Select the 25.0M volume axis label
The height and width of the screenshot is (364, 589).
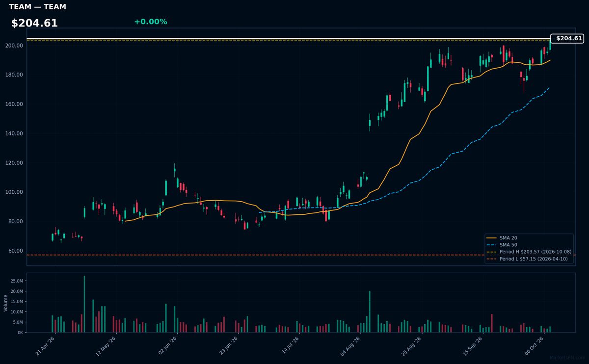point(16,281)
